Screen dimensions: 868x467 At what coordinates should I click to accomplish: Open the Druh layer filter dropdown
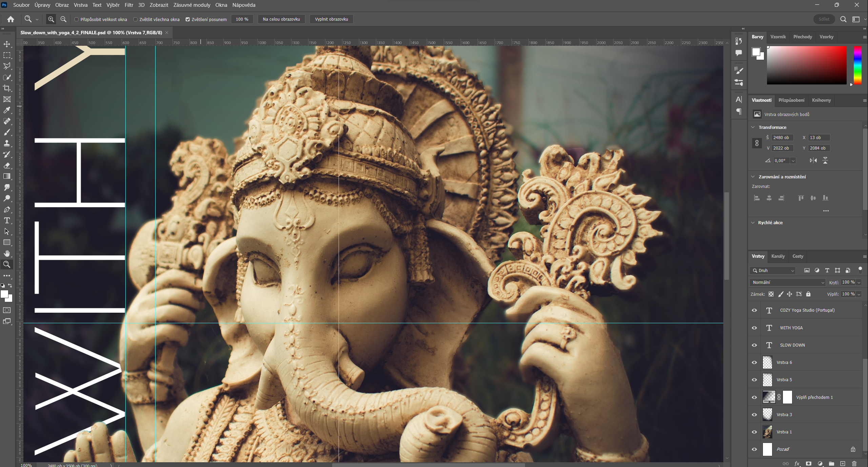[x=773, y=270]
